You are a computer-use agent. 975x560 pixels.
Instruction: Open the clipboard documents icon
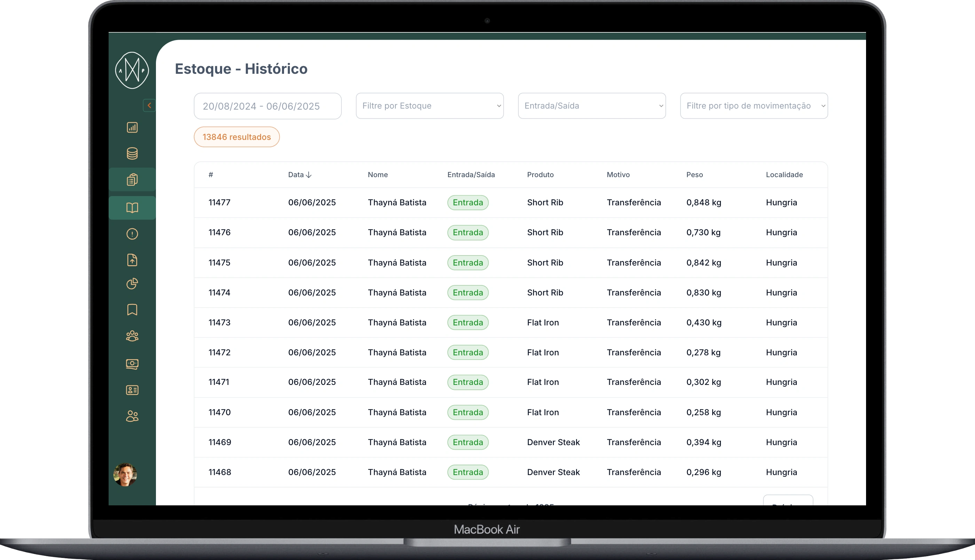[132, 180]
